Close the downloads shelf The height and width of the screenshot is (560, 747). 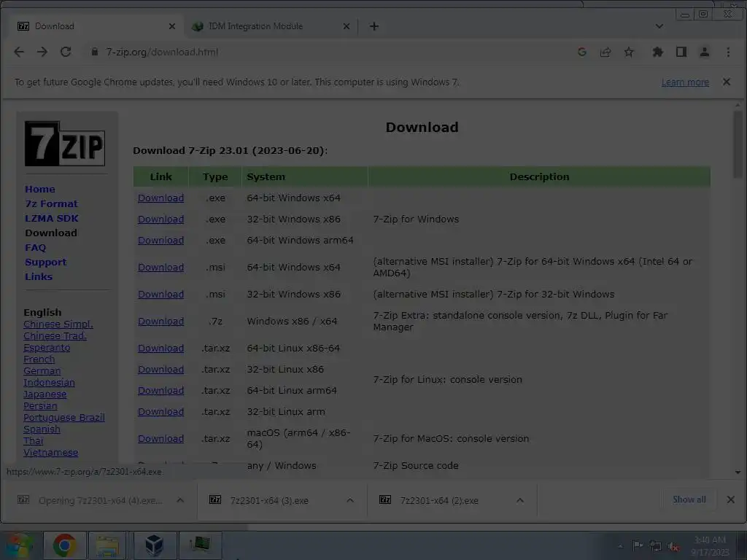pyautogui.click(x=730, y=499)
